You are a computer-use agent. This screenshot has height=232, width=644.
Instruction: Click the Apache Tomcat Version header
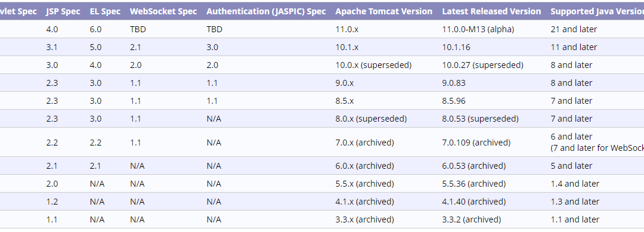click(x=383, y=11)
